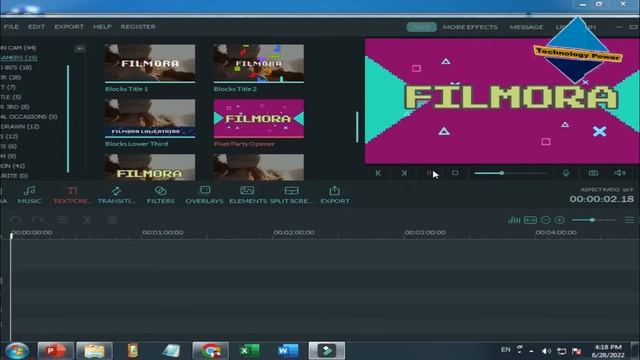Click the timeline zoom in plus icon
Image resolution: width=640 pixels, height=360 pixels.
coord(560,220)
